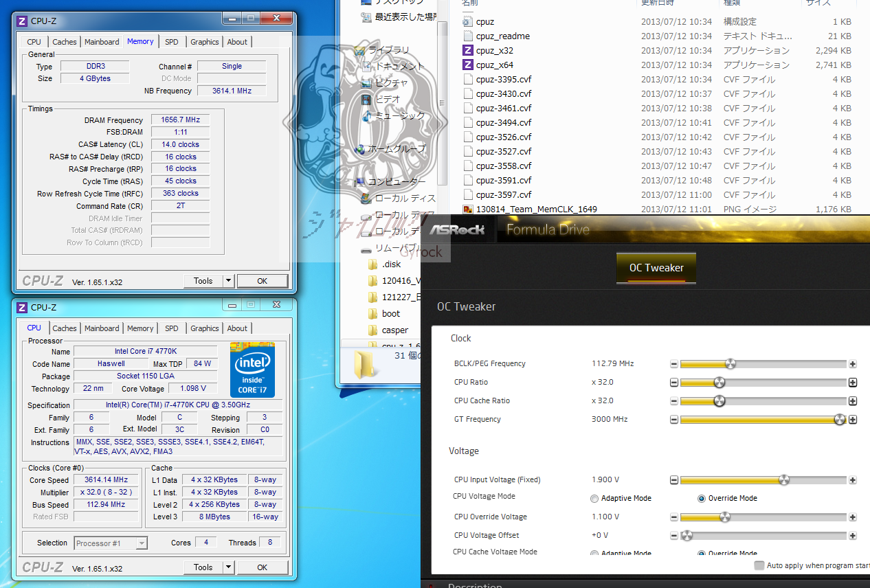Click ASRock logo in Formula Drive
The height and width of the screenshot is (588, 870).
[457, 229]
